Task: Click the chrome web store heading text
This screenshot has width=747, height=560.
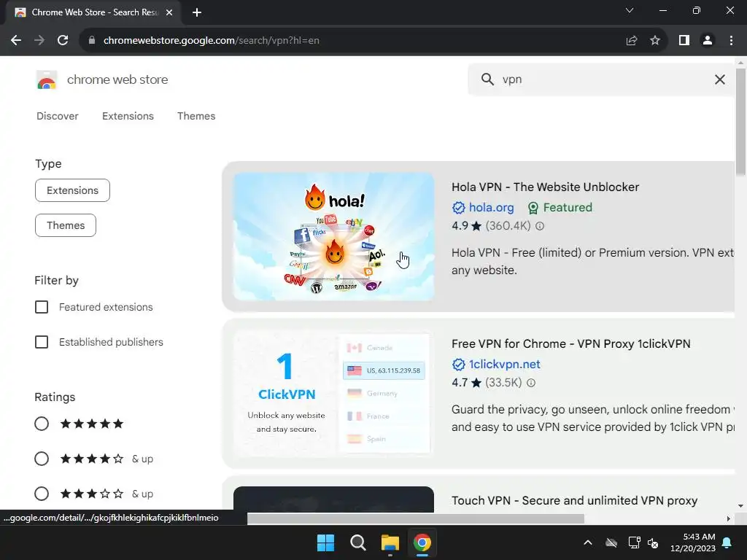Action: tap(117, 79)
